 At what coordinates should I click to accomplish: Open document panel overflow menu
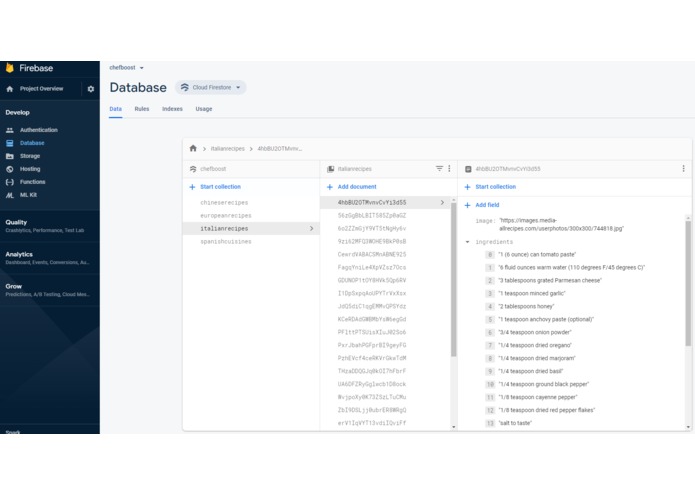click(683, 168)
